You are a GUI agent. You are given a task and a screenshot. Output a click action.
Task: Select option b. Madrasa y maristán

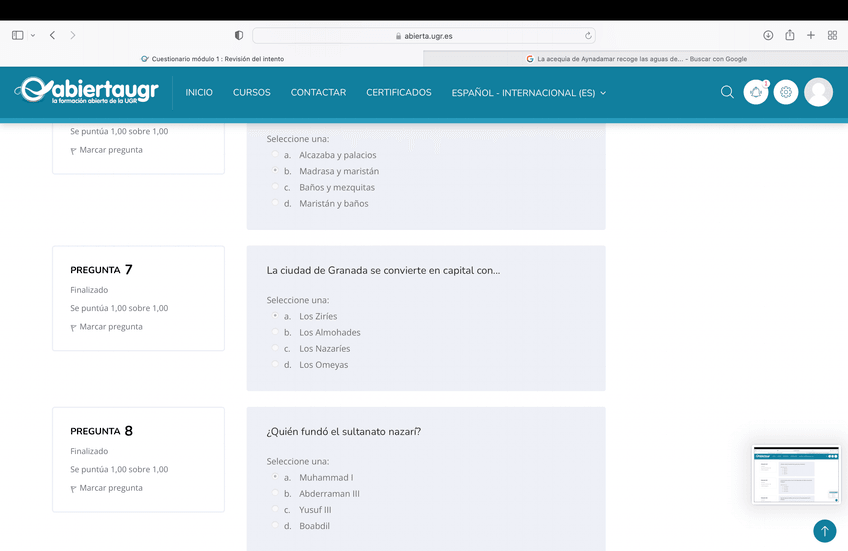(275, 170)
